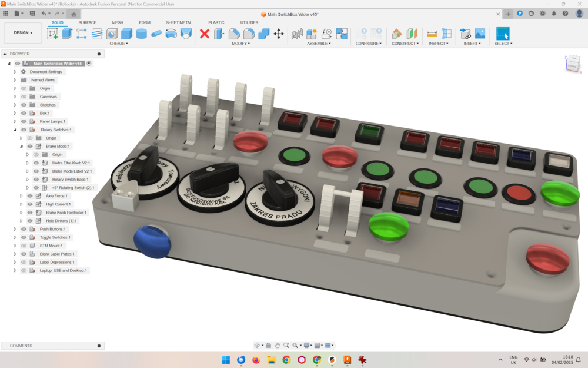The width and height of the screenshot is (588, 368).
Task: Expand the Toggle Switches tree node
Action: pyautogui.click(x=15, y=237)
